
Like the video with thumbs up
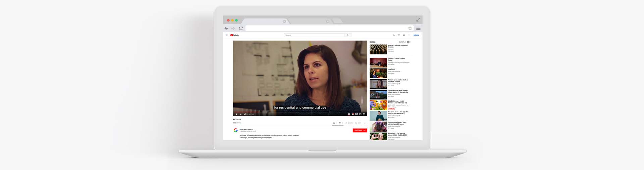click(334, 123)
